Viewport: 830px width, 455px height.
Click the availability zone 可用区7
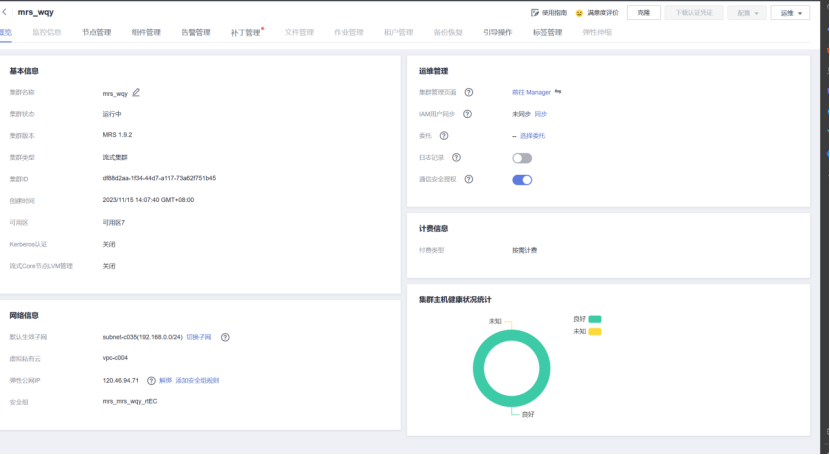(x=114, y=223)
